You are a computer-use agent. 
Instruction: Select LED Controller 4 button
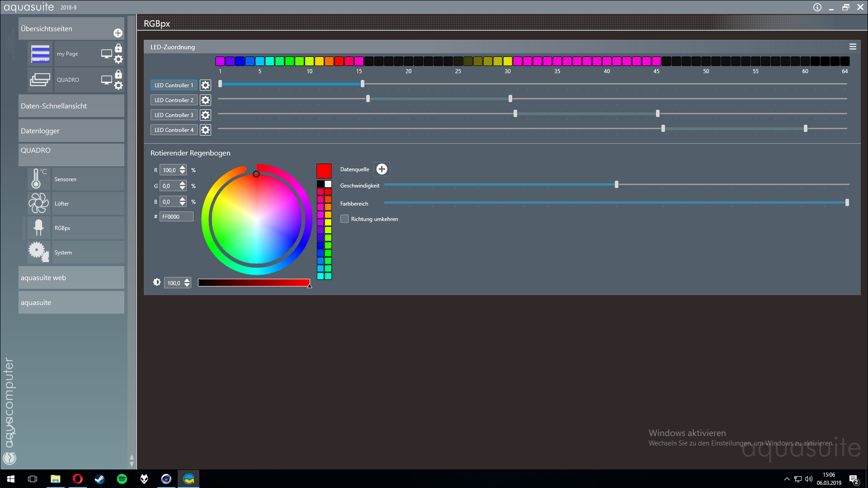[x=174, y=130]
